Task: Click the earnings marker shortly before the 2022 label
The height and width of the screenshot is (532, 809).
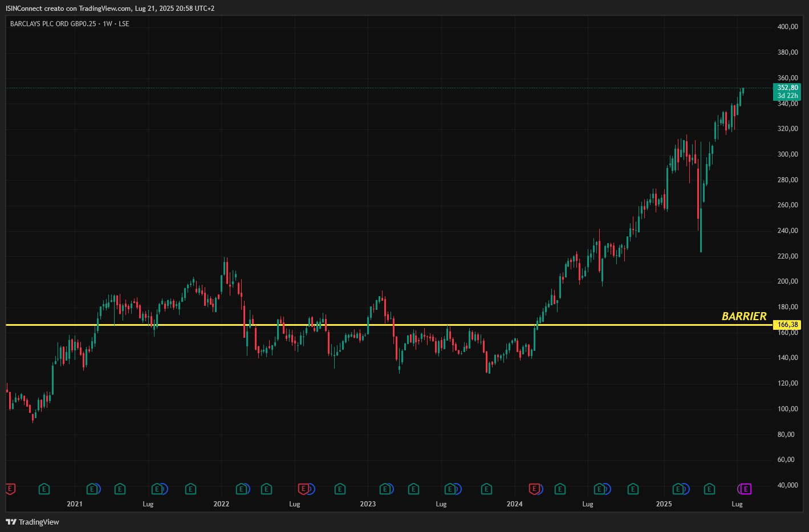Action: (x=191, y=489)
